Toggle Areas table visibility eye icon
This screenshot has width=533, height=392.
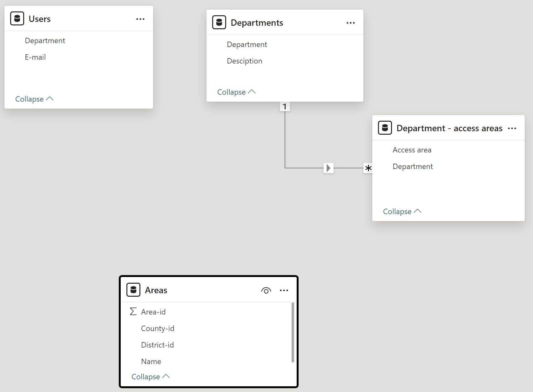(266, 290)
